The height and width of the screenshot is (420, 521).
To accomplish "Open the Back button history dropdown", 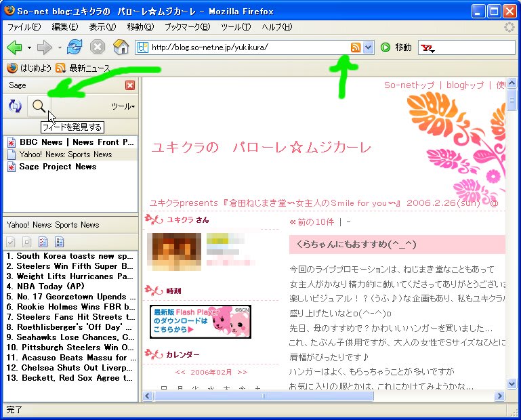I will (30, 47).
